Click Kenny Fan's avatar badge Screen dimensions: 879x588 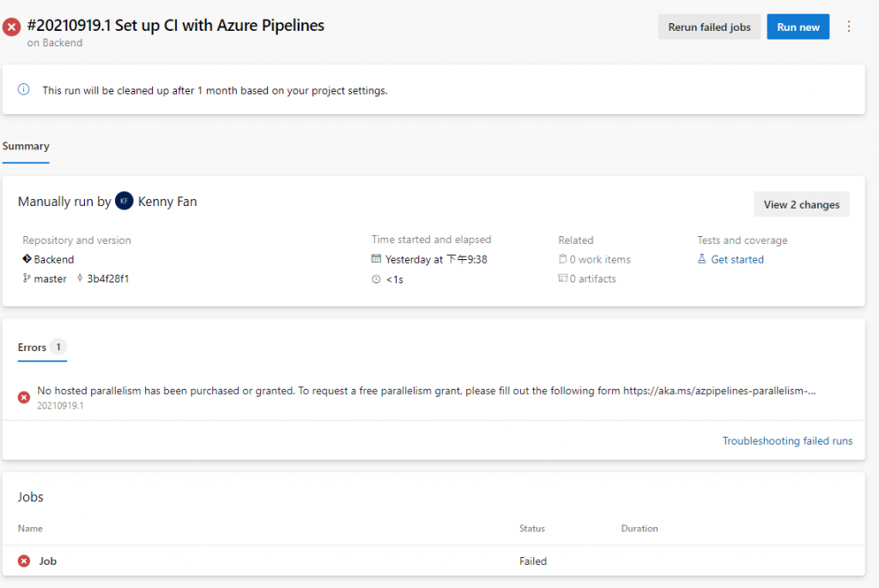[x=124, y=201]
